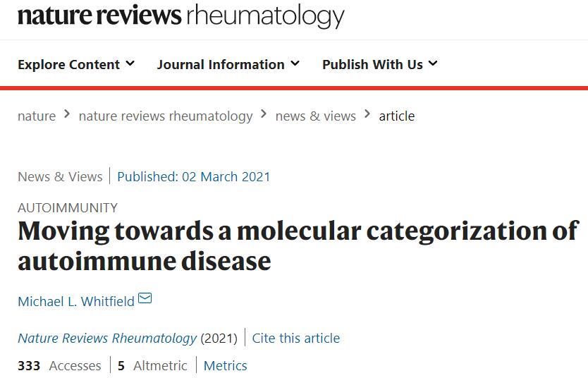Expand the Publish With Us chevron
588x378 pixels.
click(x=433, y=63)
